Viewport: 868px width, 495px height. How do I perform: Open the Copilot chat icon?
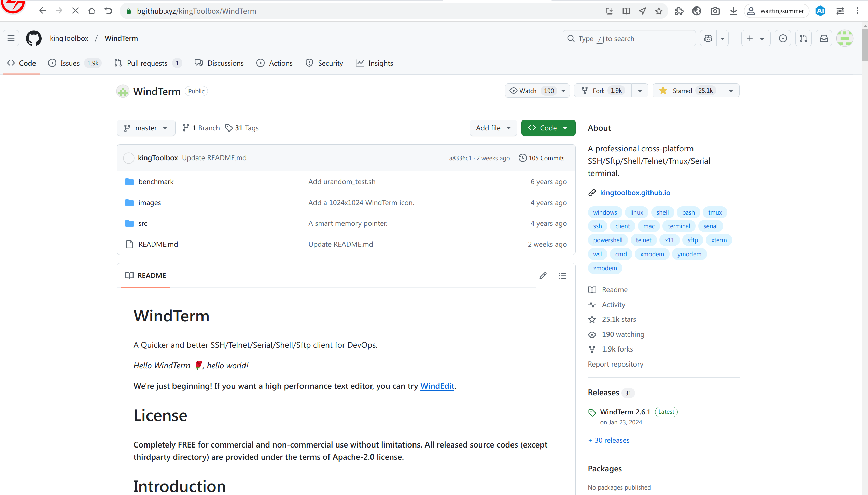pos(708,38)
